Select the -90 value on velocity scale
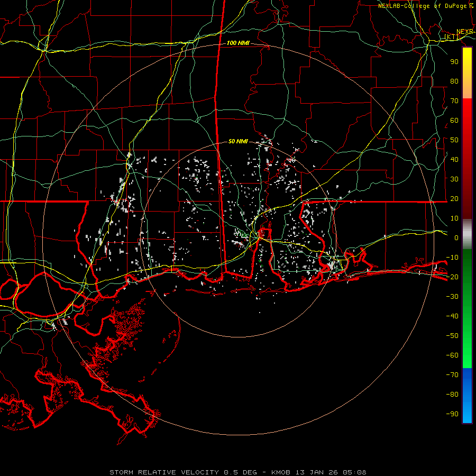Viewport: 476px width, 476px height. pos(452,414)
